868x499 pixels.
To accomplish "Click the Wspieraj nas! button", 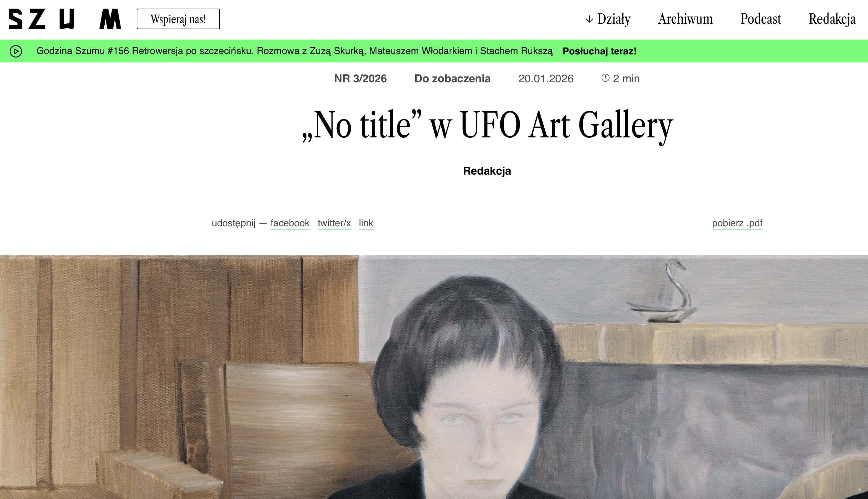I will pyautogui.click(x=178, y=19).
